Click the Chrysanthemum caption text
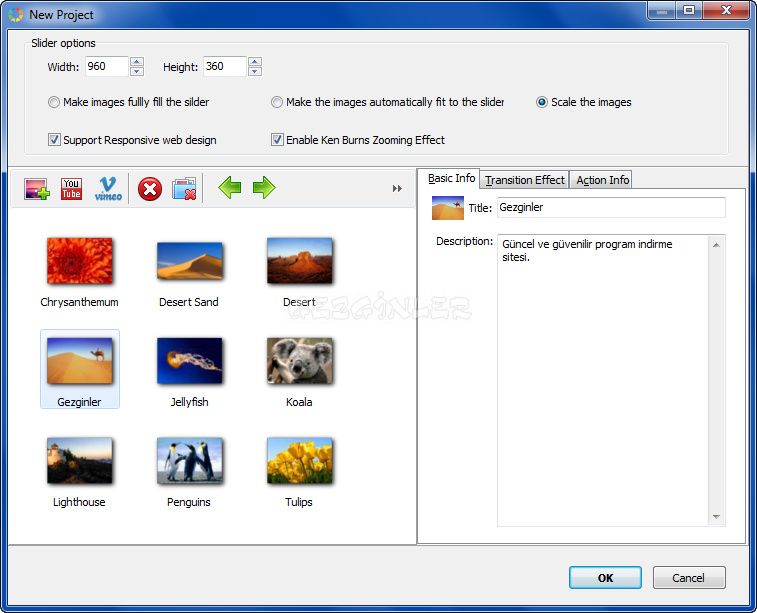The width and height of the screenshot is (757, 613). pyautogui.click(x=79, y=302)
